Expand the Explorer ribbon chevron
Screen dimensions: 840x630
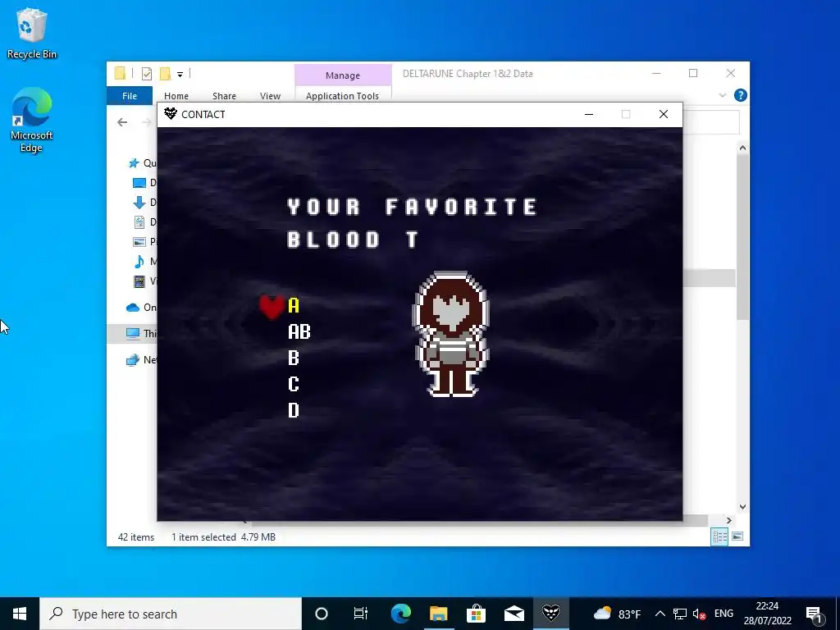[722, 95]
